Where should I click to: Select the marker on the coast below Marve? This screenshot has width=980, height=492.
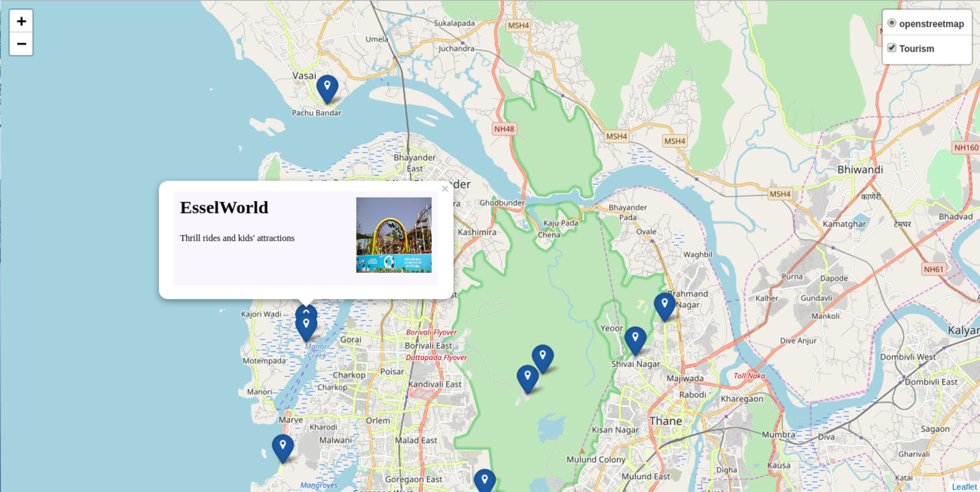(283, 448)
